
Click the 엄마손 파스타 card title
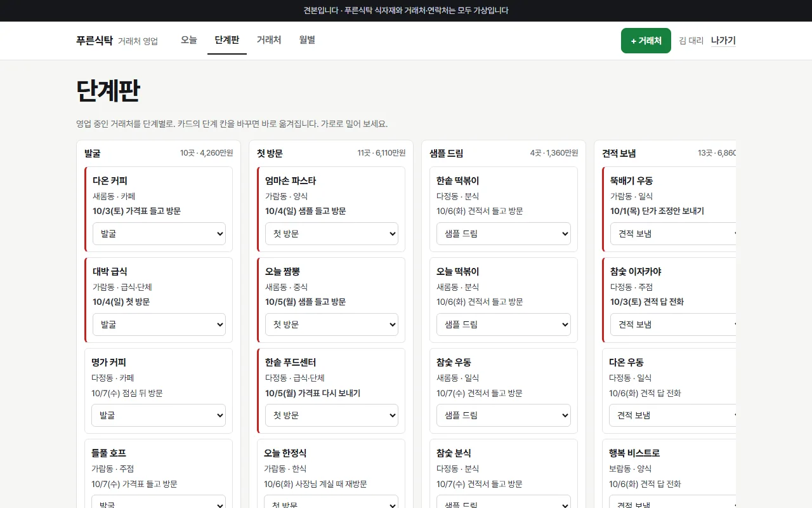(x=291, y=181)
